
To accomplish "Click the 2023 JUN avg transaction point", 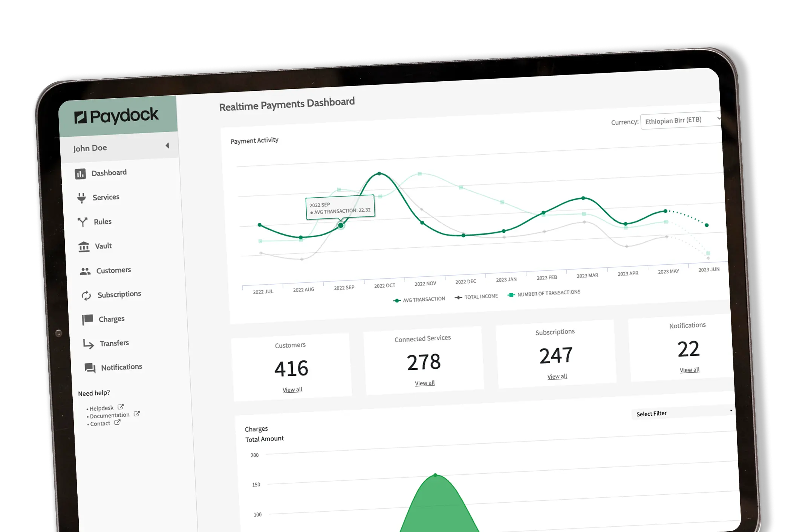I will point(707,225).
